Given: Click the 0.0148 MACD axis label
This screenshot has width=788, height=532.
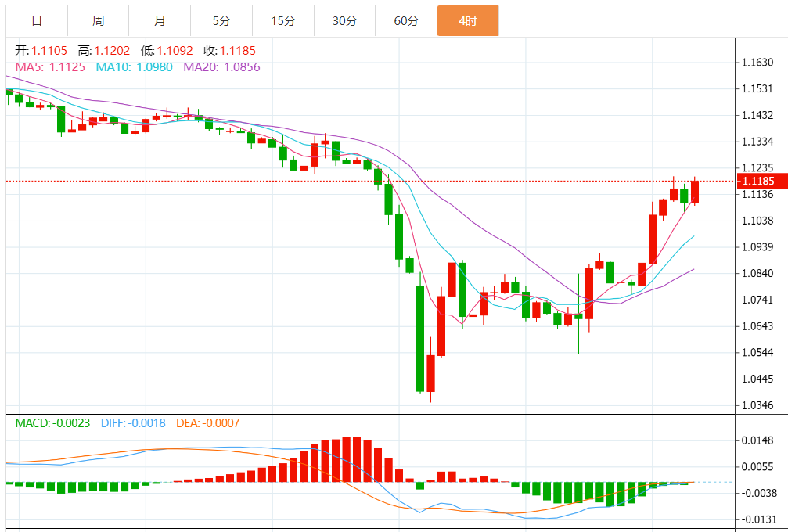Looking at the screenshot, I should [757, 441].
